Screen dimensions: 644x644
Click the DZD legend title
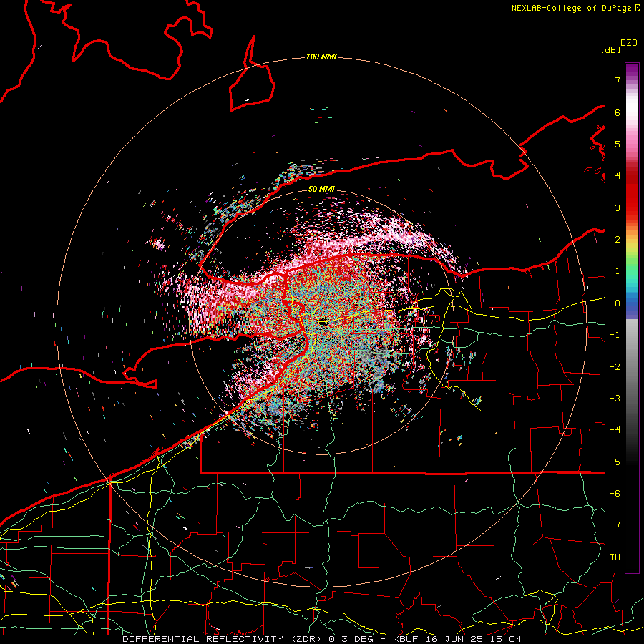pyautogui.click(x=629, y=43)
